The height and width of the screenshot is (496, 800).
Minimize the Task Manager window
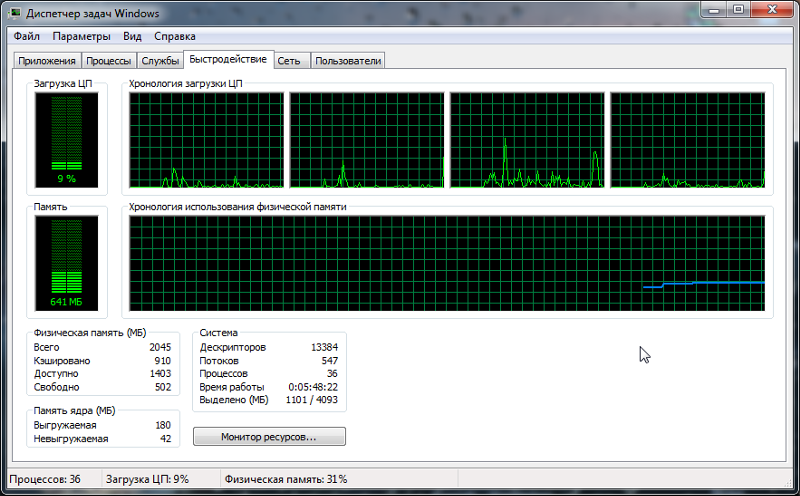(x=714, y=10)
